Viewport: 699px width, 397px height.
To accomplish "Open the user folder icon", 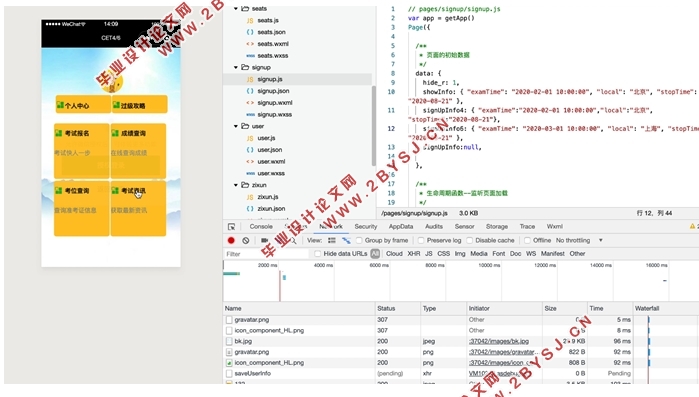I will coord(245,126).
